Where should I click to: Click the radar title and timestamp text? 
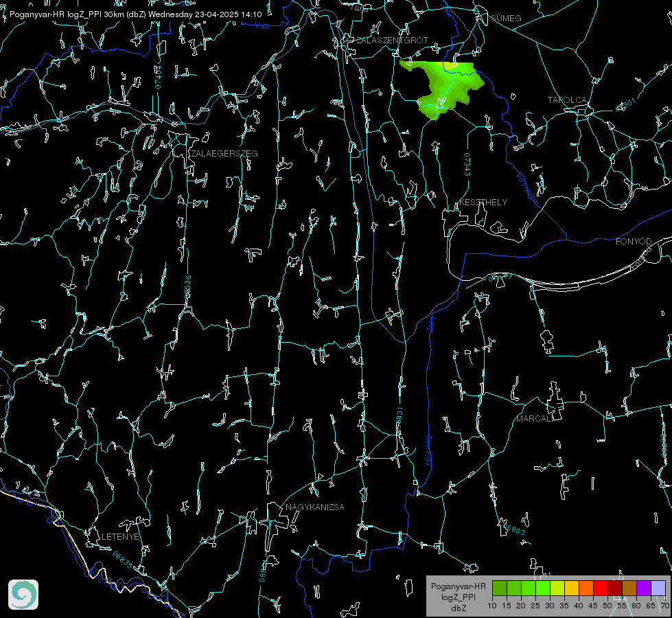[x=135, y=14]
